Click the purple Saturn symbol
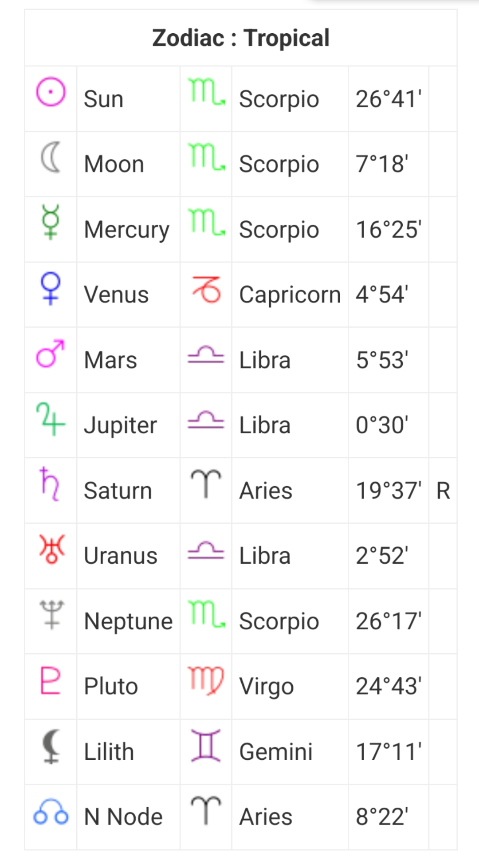479x868 pixels. 50,483
